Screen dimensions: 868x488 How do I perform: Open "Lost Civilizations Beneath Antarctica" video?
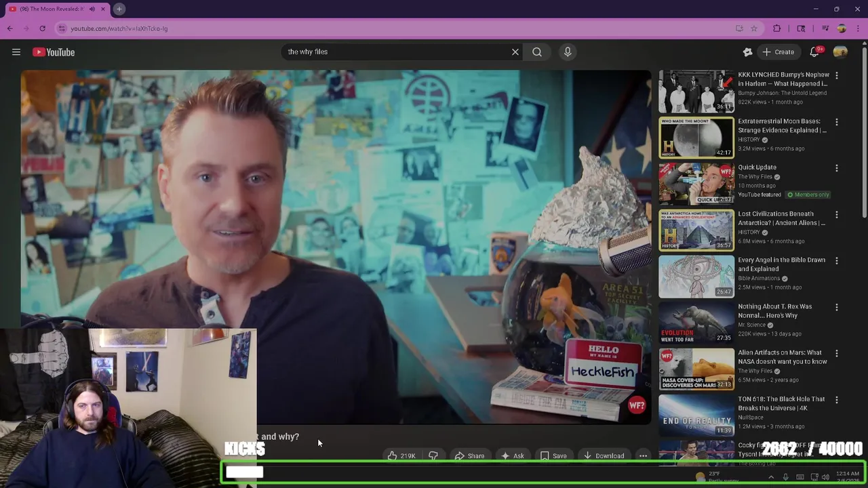pyautogui.click(x=781, y=218)
